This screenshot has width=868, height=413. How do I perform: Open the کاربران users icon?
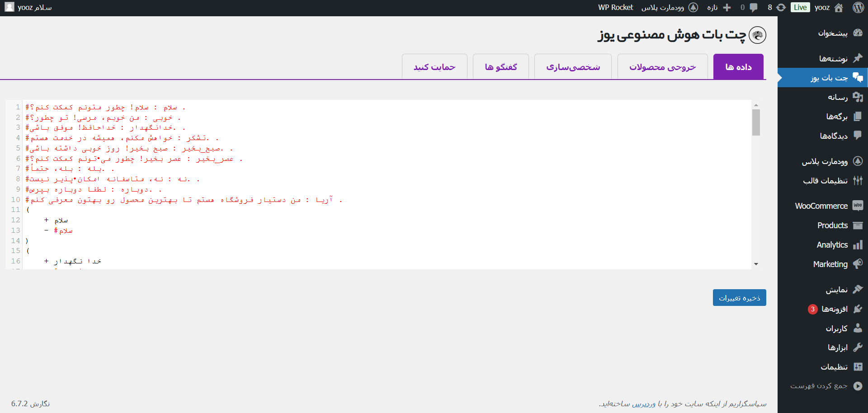pos(858,328)
